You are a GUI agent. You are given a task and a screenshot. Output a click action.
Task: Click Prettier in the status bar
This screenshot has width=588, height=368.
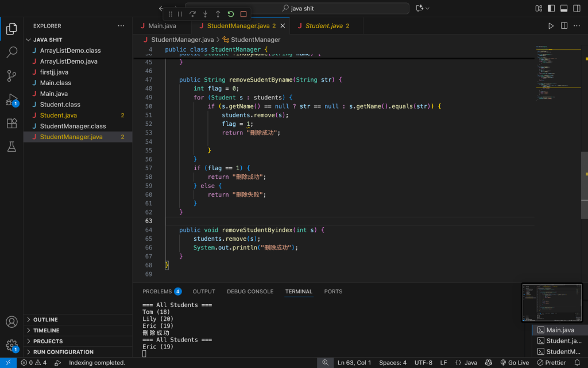coord(551,363)
